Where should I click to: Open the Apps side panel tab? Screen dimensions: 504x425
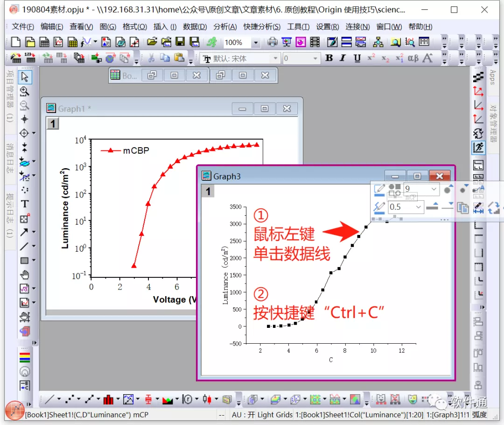point(492,77)
